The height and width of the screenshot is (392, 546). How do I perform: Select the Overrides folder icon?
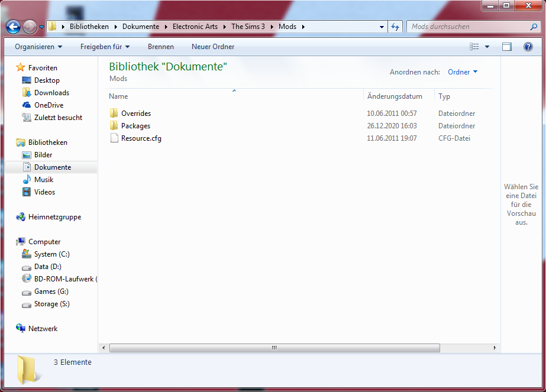coord(114,113)
